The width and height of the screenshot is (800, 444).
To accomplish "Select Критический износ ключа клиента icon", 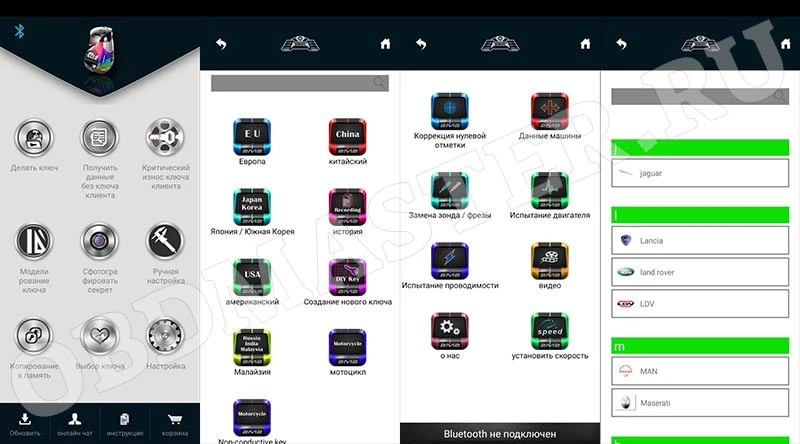I will [165, 138].
